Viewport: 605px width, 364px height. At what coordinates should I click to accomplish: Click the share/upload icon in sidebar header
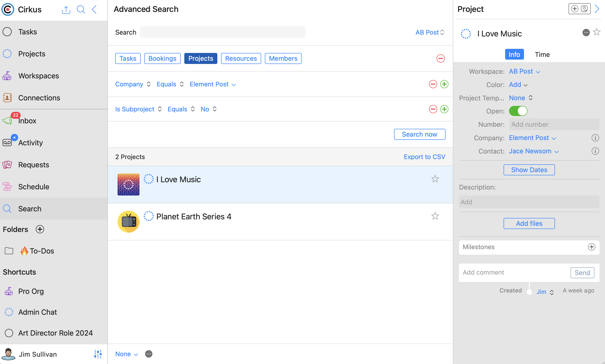tap(66, 10)
